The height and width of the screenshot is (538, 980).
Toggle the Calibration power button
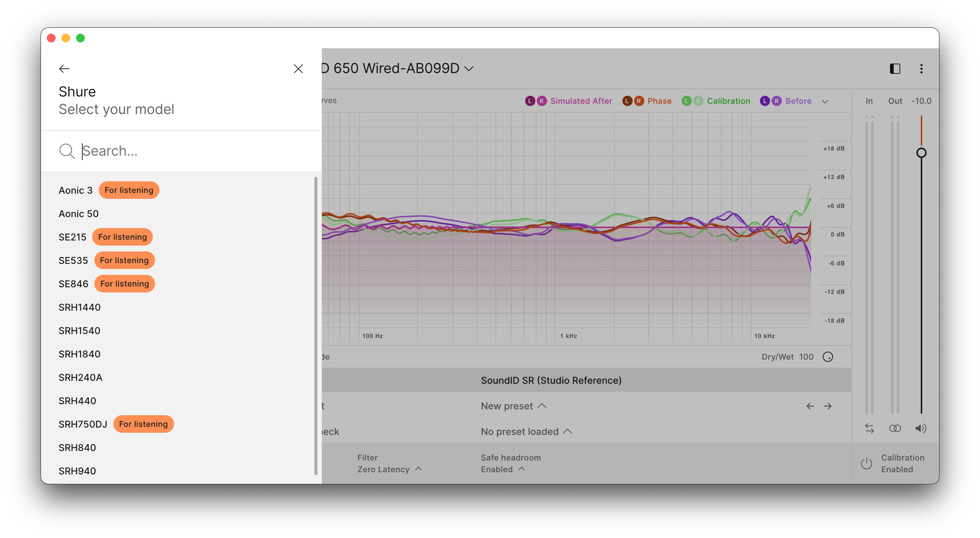pyautogui.click(x=866, y=463)
